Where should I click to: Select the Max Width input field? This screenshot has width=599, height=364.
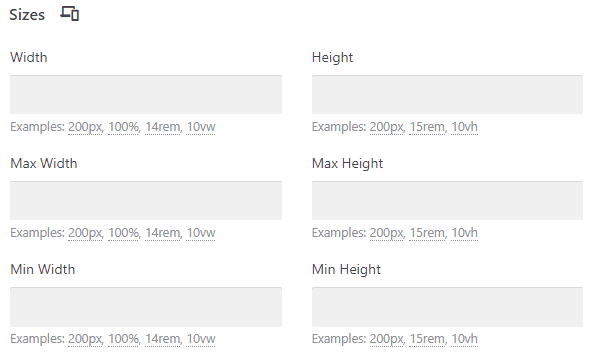click(146, 201)
